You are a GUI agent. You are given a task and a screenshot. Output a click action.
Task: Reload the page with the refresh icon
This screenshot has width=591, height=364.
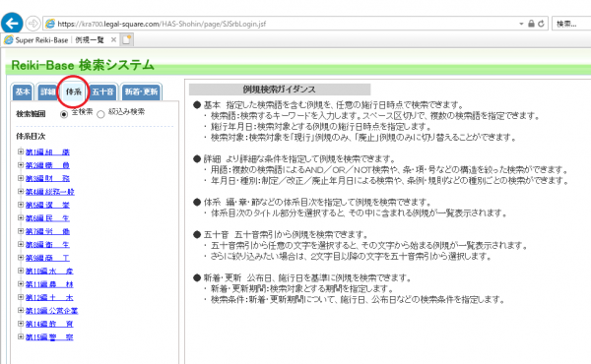tap(541, 24)
